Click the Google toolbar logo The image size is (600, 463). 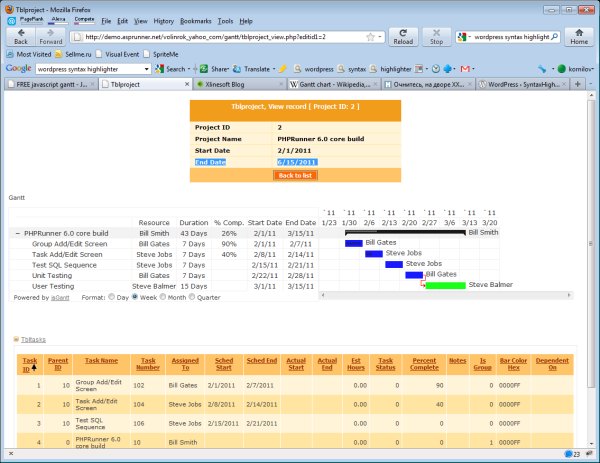tap(18, 68)
